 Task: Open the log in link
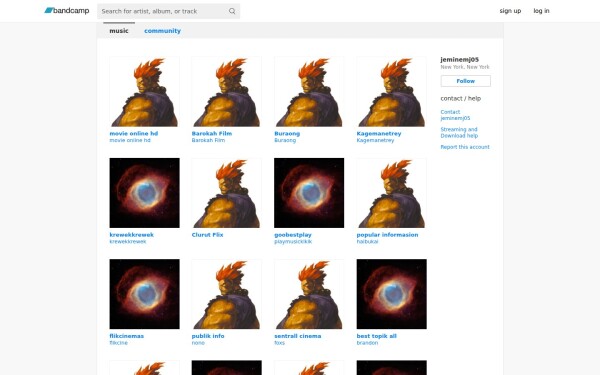[541, 11]
